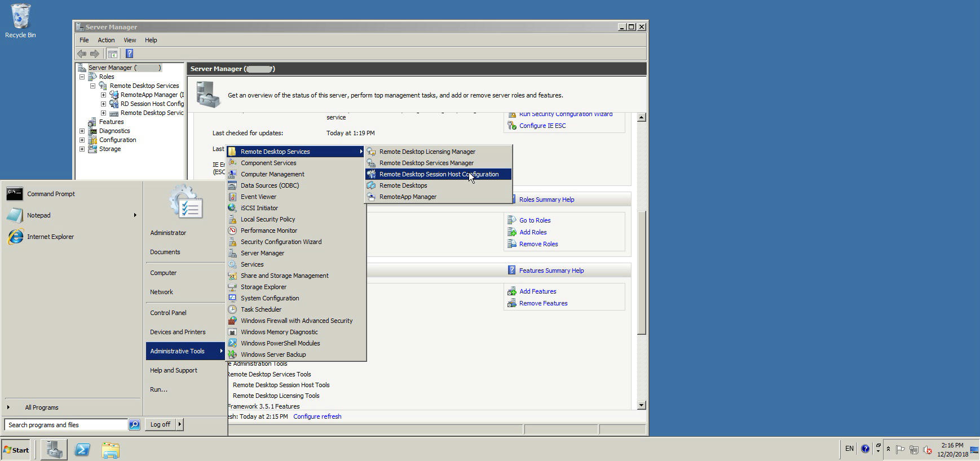Open Windows Server Backup icon
This screenshot has width=980, height=461.
click(x=232, y=354)
